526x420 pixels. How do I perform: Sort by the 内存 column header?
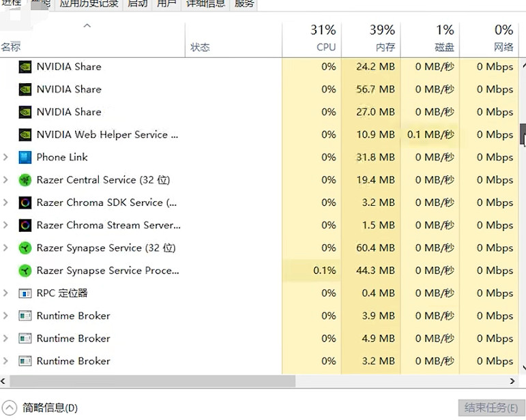382,39
